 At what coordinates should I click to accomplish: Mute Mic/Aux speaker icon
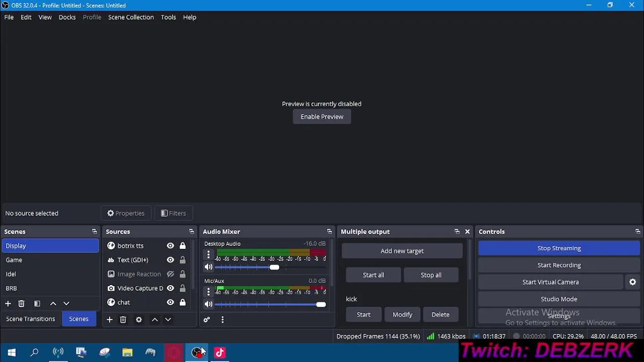[x=208, y=304]
